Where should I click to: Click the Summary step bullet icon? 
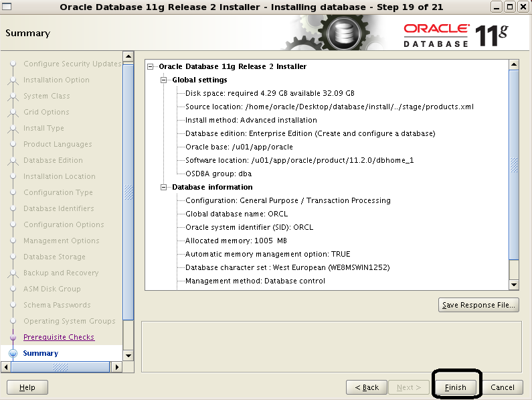click(x=12, y=353)
